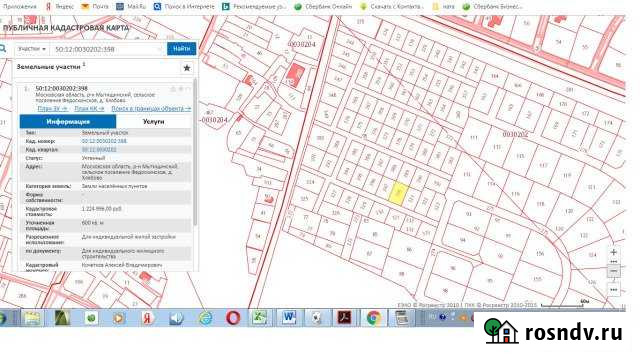Zoom out with the minus map button
Viewport: 640px width, 360px height.
(613, 271)
